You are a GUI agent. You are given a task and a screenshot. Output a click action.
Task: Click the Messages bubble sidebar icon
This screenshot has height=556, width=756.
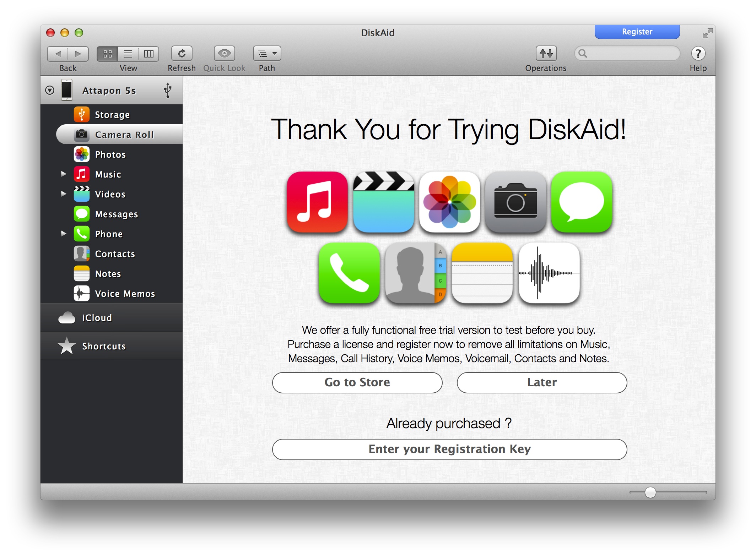pos(82,214)
